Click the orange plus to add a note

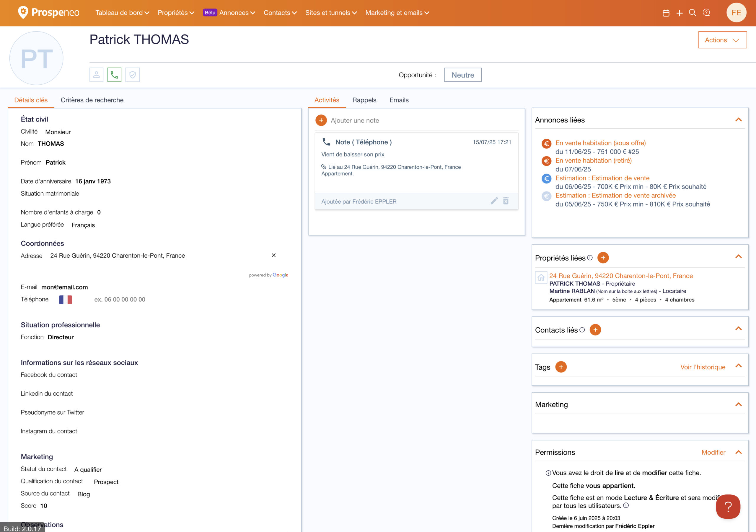[321, 120]
